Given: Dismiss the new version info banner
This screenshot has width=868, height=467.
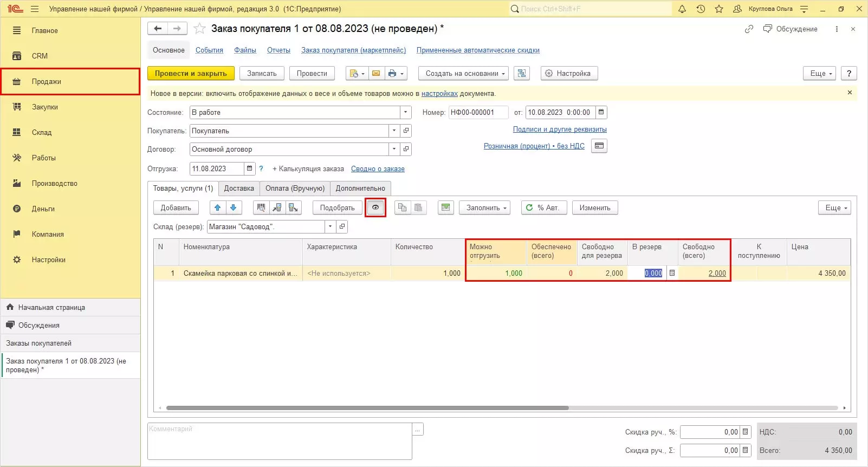Looking at the screenshot, I should 850,93.
